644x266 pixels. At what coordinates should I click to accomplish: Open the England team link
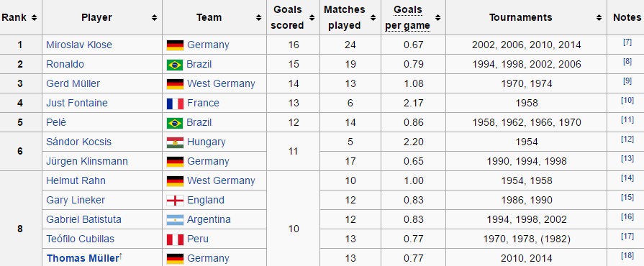[206, 201]
